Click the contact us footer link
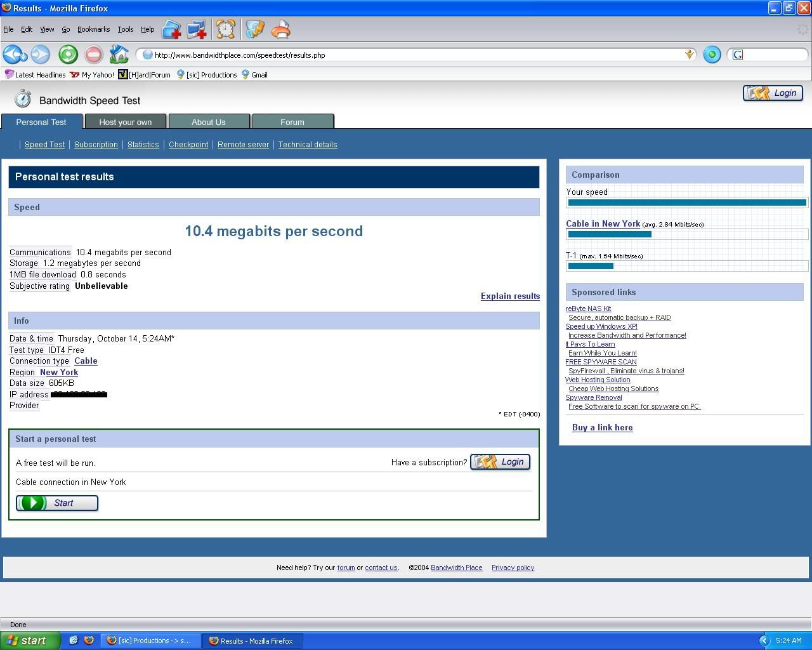This screenshot has height=650, width=812. (x=381, y=567)
